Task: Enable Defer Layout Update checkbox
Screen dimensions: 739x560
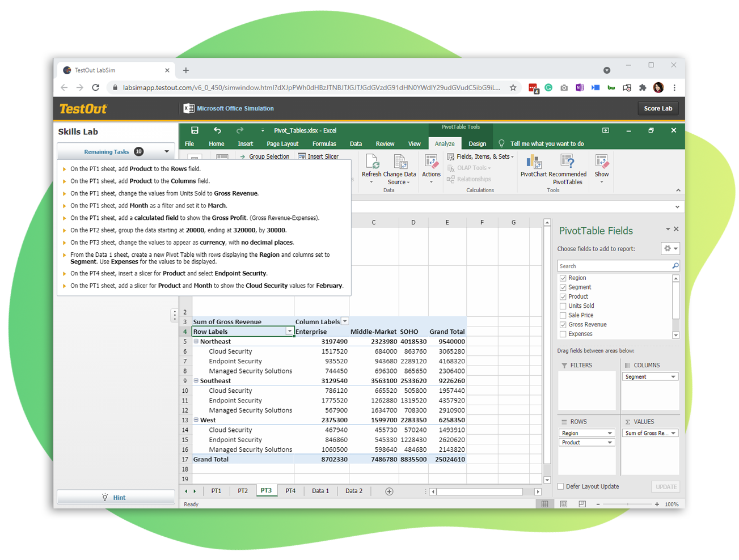Action: pyautogui.click(x=561, y=486)
